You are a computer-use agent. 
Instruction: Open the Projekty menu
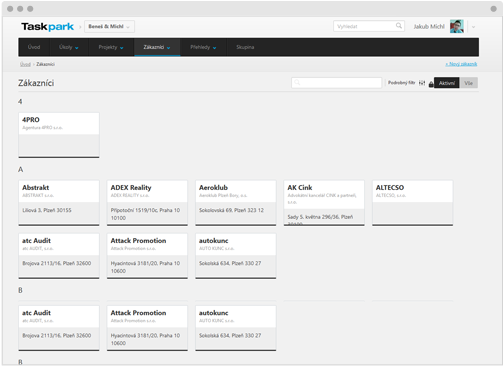(x=111, y=47)
